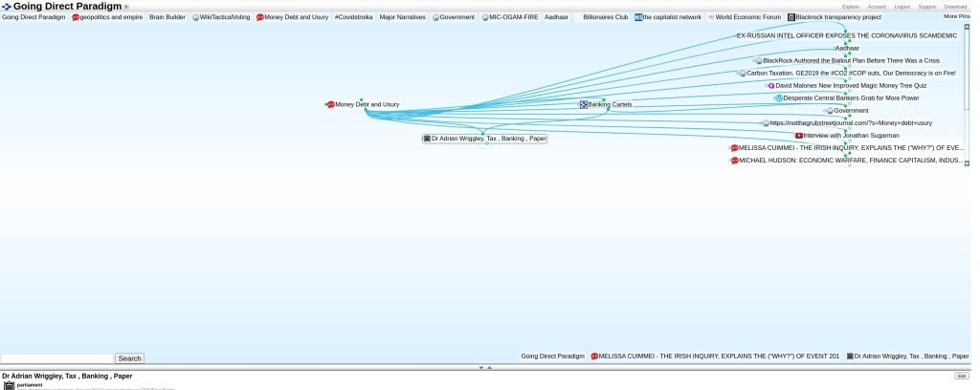Click the WordPress icon of Desperate Central Bankers thought
The width and height of the screenshot is (980, 390).
(779, 98)
